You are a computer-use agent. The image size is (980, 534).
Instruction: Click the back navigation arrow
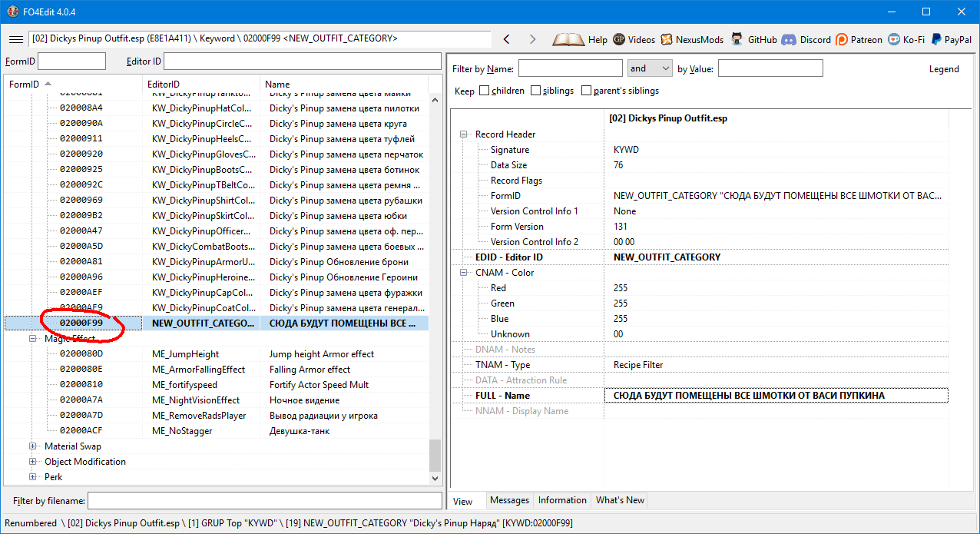[x=506, y=39]
